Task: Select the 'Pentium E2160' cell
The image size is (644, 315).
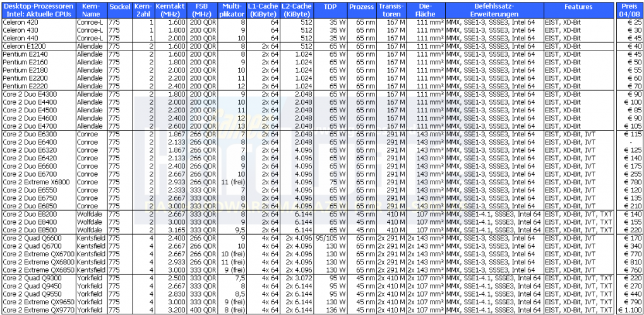Action: (x=39, y=62)
